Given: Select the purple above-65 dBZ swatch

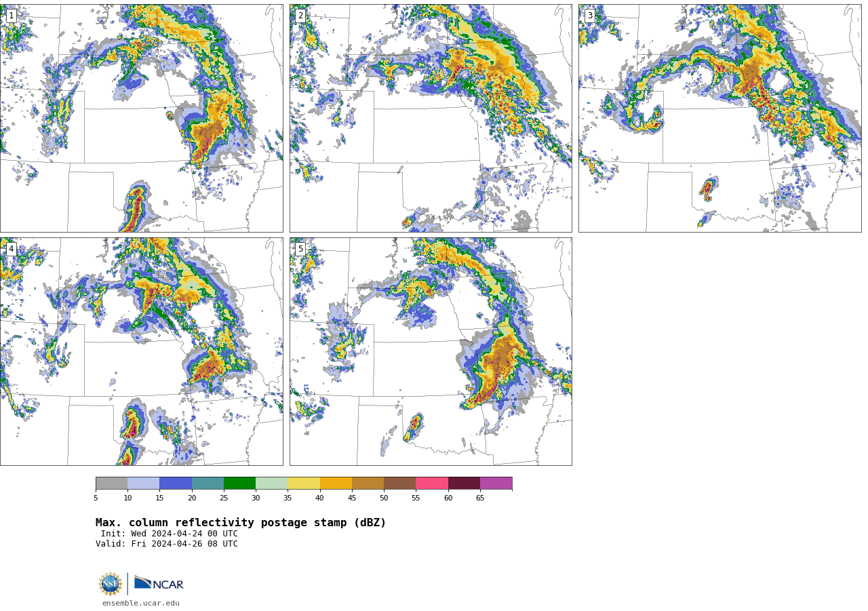Looking at the screenshot, I should click(x=496, y=484).
